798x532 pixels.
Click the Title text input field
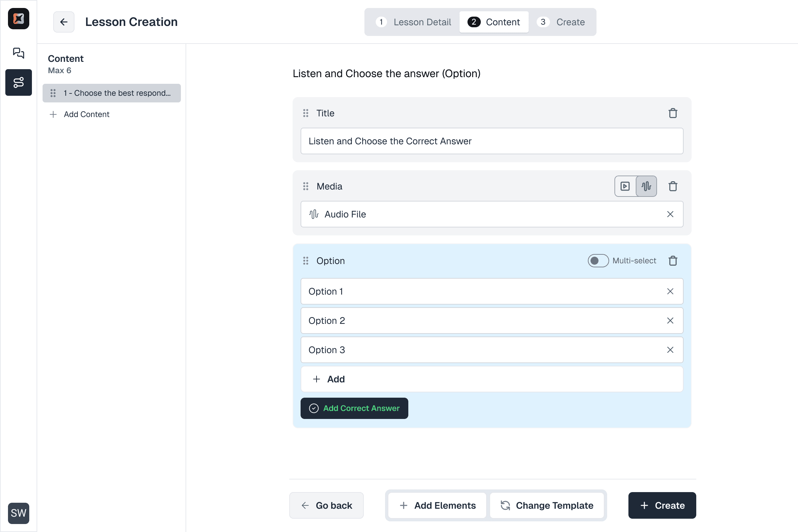[492, 141]
